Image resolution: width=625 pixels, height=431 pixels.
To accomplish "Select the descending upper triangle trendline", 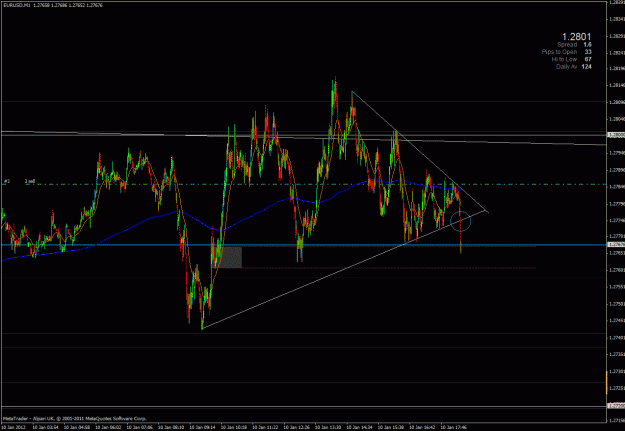I will (419, 151).
